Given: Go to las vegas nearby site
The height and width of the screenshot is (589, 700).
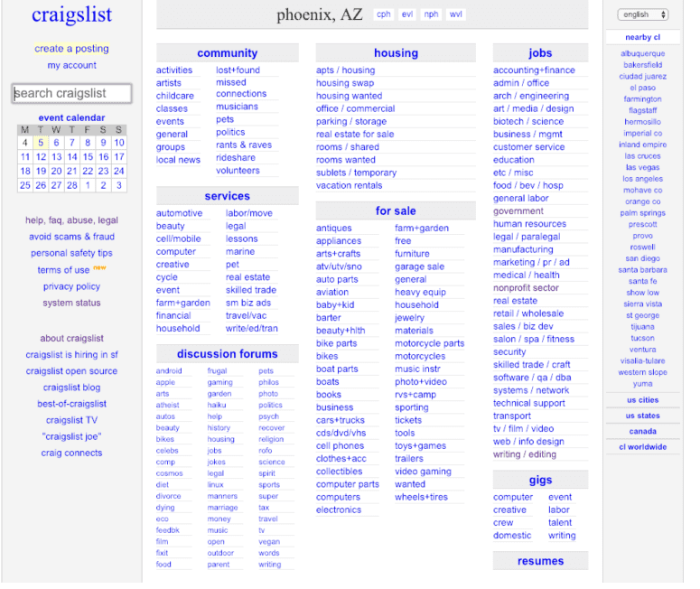Looking at the screenshot, I should pyautogui.click(x=642, y=167).
